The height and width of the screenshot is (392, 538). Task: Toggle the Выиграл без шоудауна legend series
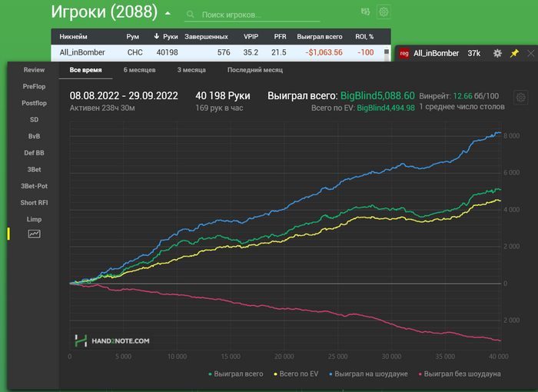click(460, 374)
